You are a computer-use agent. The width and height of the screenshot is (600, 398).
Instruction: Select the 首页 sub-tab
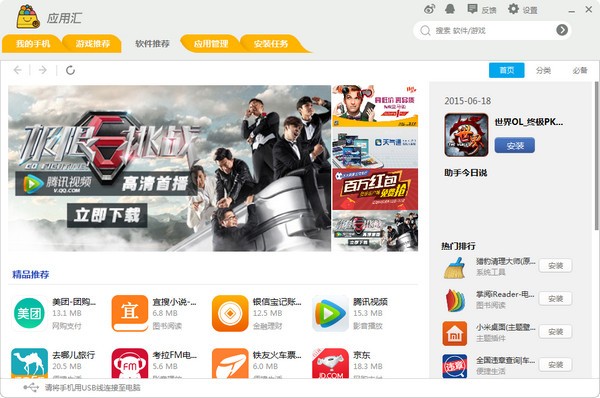coord(507,70)
